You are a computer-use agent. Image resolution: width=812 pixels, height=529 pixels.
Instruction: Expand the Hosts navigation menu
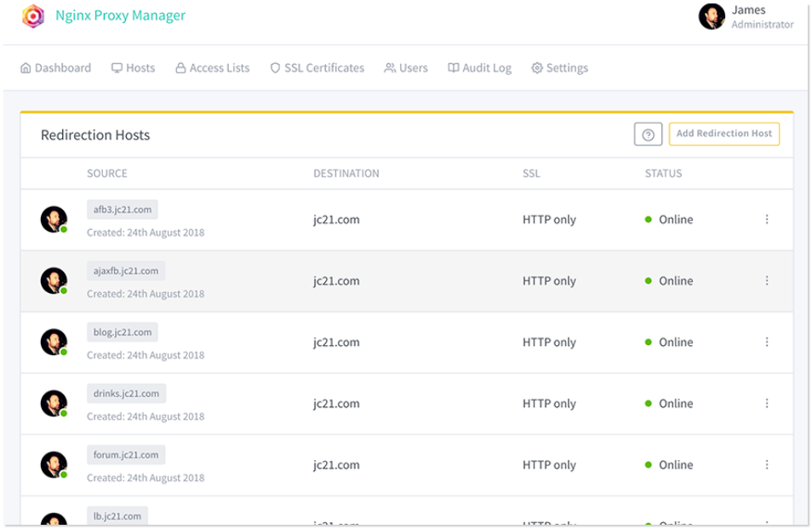tap(133, 68)
